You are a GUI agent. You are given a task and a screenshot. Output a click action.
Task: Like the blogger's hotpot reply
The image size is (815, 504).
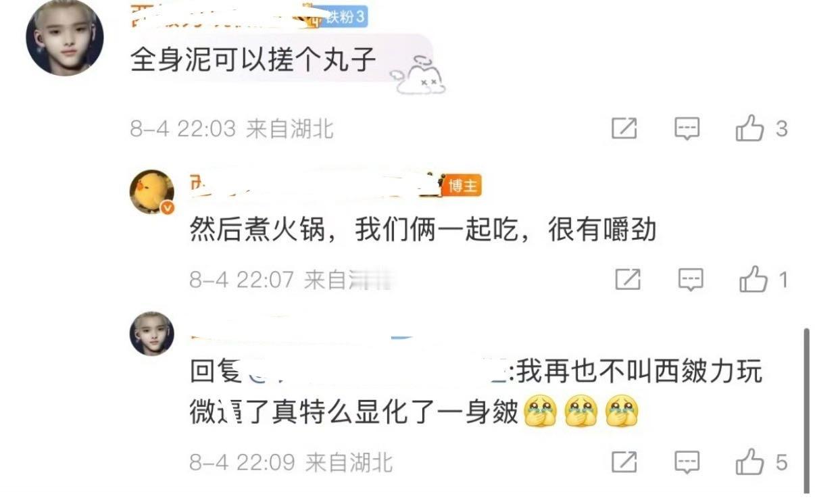(x=753, y=278)
